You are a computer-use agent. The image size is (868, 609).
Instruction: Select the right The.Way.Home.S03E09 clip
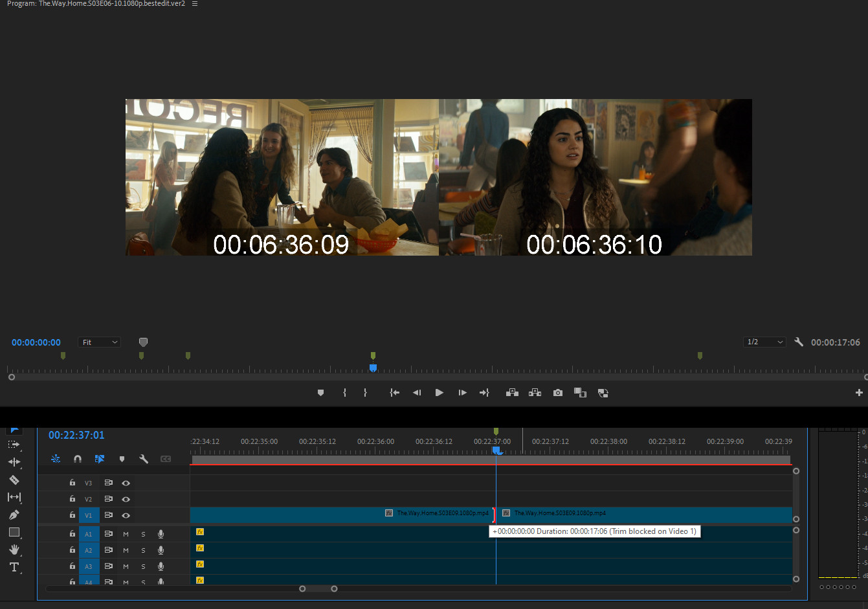pyautogui.click(x=645, y=515)
